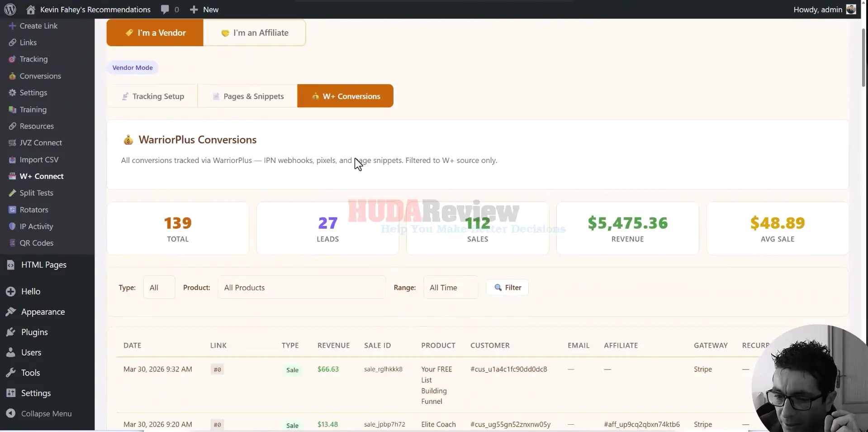
Task: Click the $5,475.36 REVENUE stat card
Action: [x=628, y=228]
